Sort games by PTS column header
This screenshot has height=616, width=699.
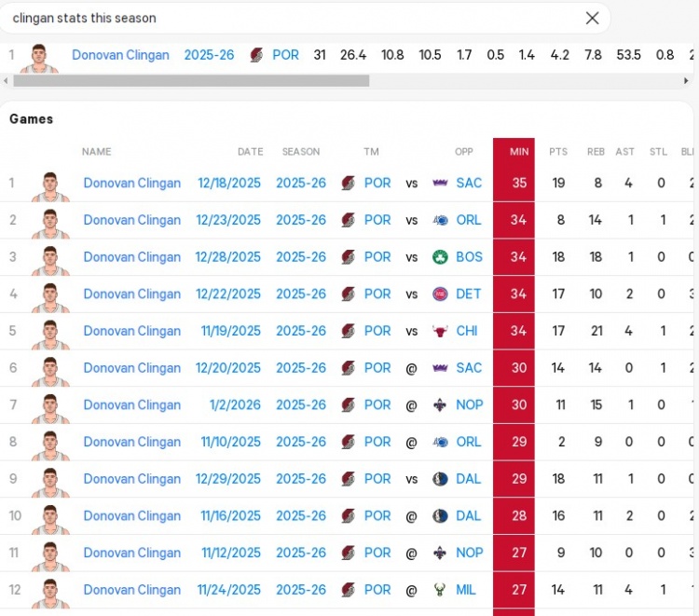tap(557, 152)
